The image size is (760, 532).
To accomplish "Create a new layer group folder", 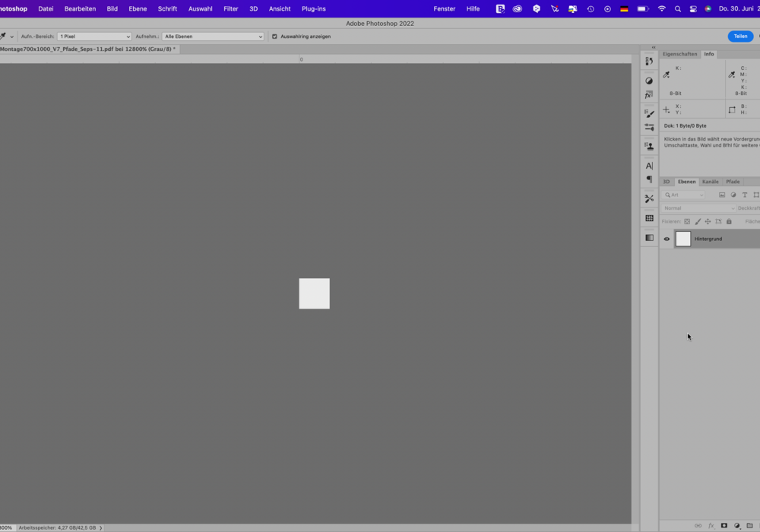I will click(x=750, y=526).
